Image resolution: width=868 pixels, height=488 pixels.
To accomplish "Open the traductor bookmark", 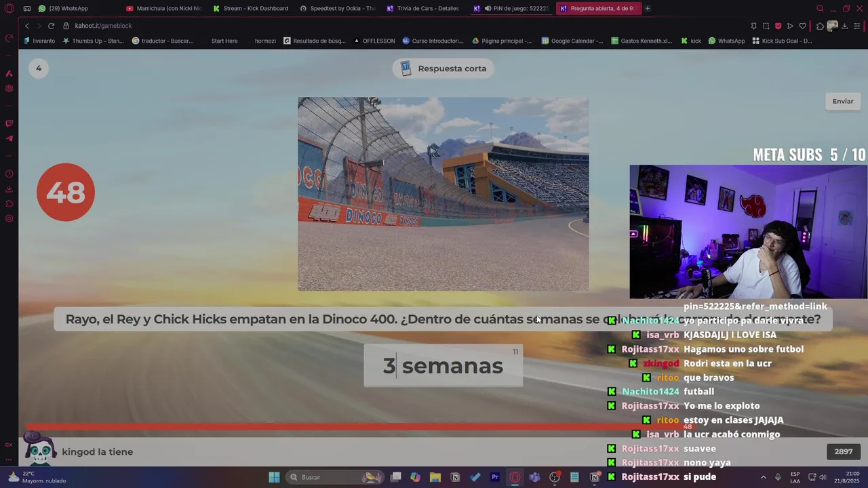I will point(163,41).
